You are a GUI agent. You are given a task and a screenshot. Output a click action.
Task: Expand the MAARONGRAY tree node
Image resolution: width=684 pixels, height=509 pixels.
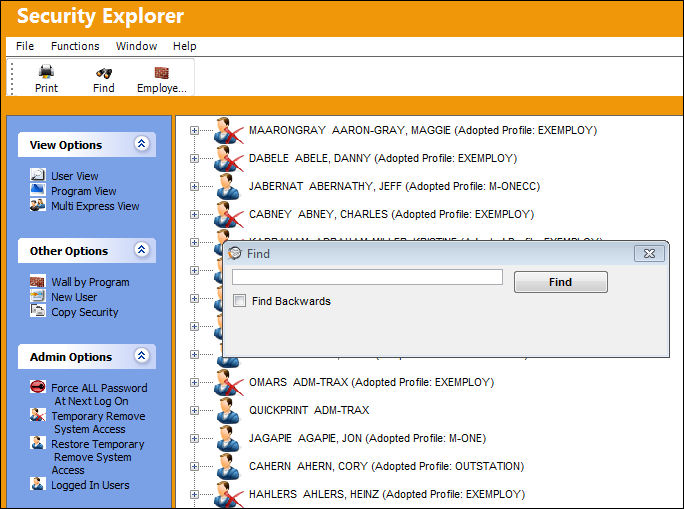[195, 130]
